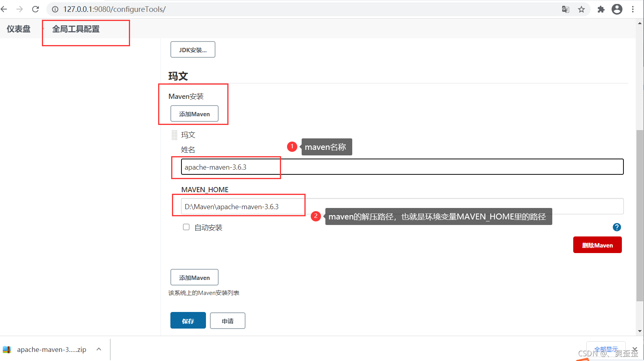
Task: Click the scrollbar up arrow
Action: coord(640,23)
